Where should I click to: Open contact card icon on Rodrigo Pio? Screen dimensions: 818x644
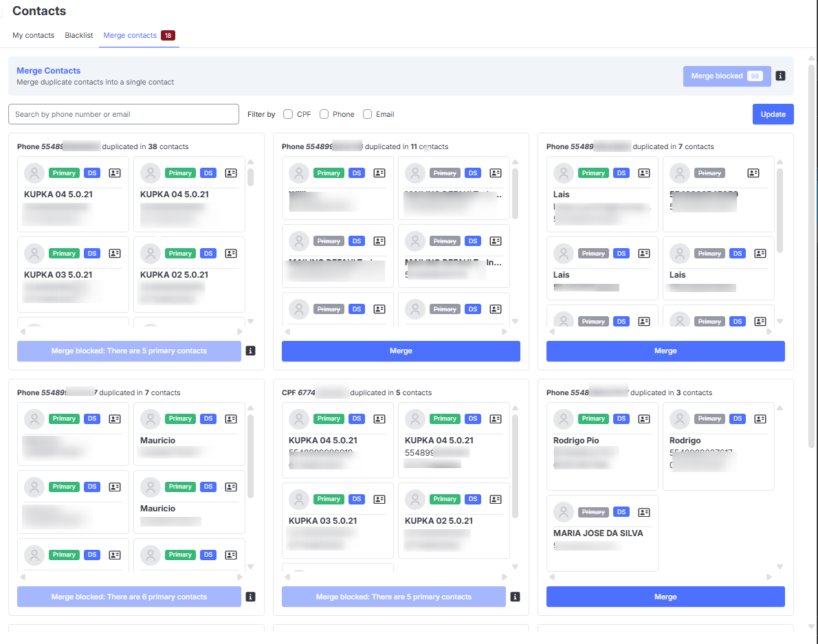point(644,419)
